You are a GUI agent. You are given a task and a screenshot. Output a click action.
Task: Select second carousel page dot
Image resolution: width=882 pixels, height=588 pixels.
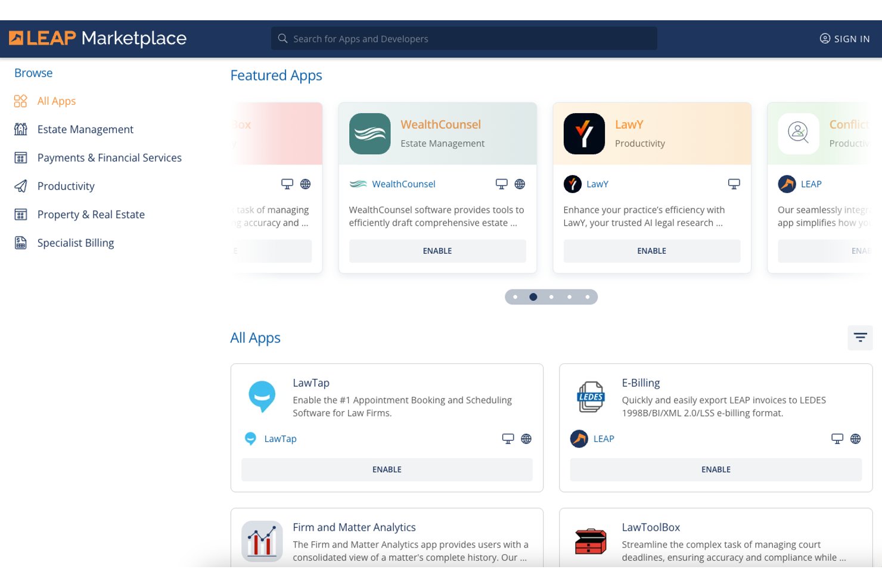pos(533,297)
